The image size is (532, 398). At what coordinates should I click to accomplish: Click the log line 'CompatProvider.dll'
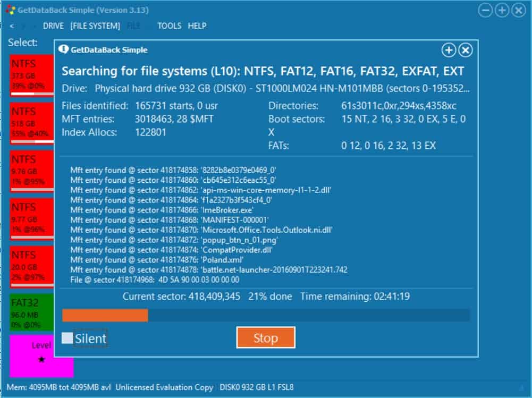pos(171,250)
